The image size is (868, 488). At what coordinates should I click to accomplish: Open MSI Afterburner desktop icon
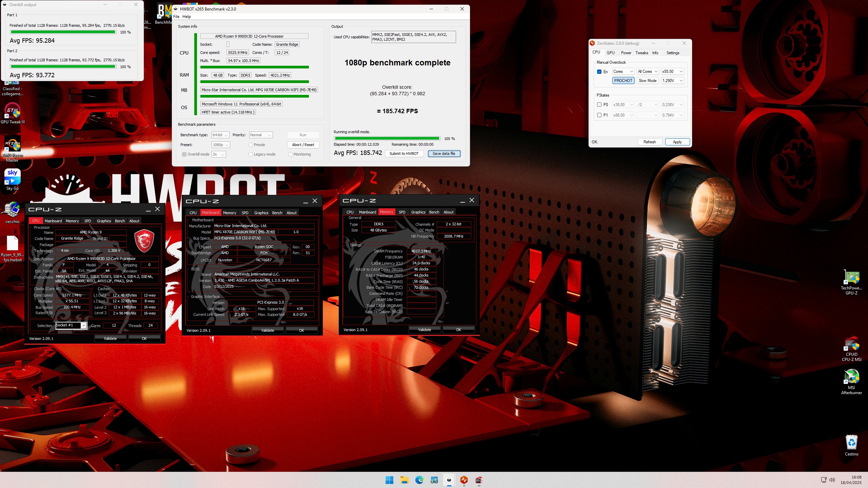(851, 382)
